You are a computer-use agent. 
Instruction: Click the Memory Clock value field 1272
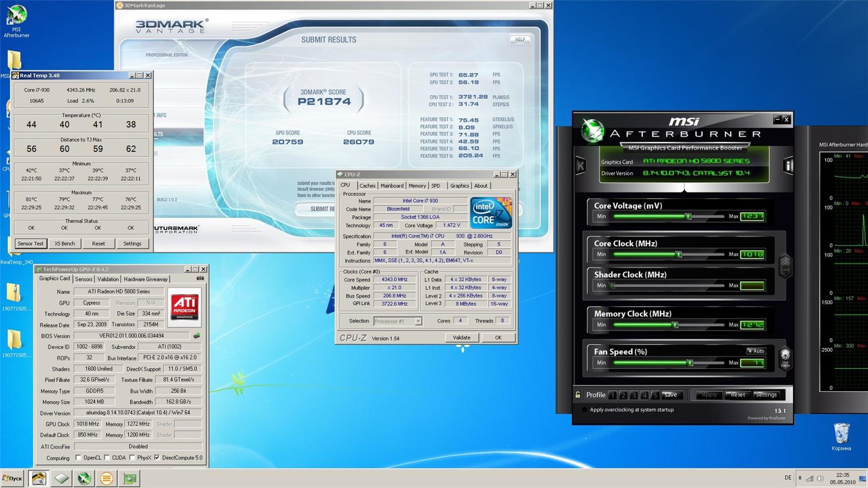(752, 325)
